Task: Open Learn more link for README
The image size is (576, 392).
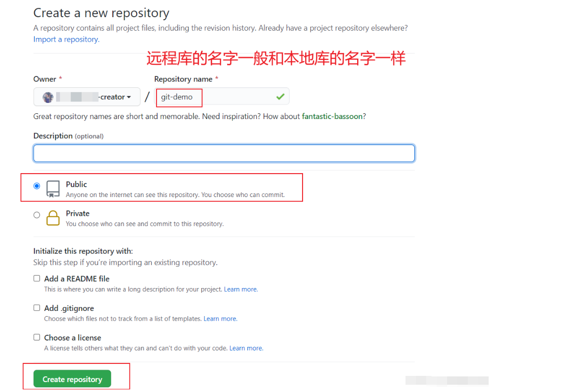Action: point(241,290)
